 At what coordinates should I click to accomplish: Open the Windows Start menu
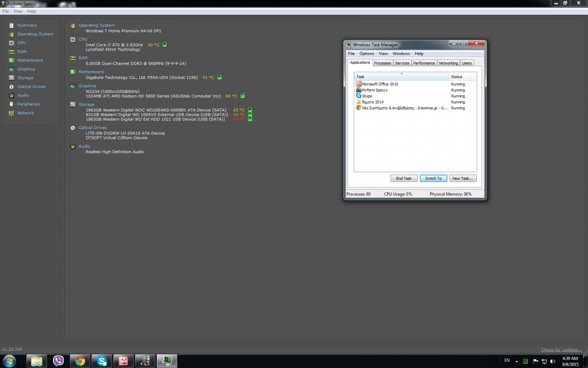click(9, 361)
